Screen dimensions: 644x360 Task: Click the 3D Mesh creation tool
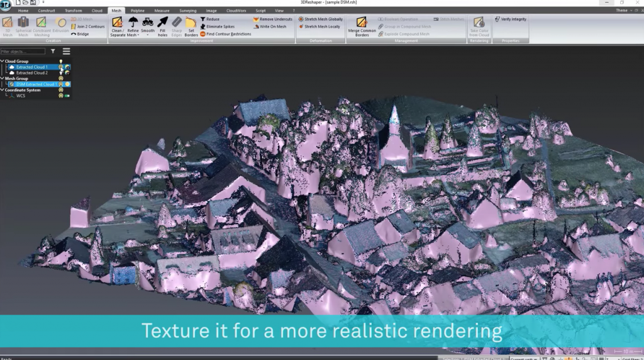pyautogui.click(x=8, y=26)
